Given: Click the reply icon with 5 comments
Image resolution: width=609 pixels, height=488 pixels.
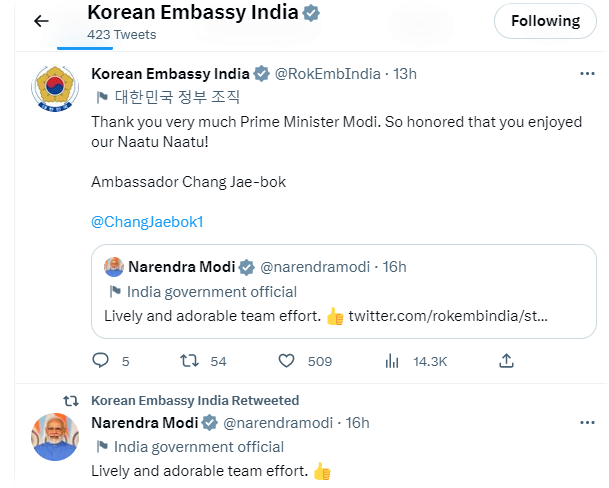Looking at the screenshot, I should click(100, 361).
